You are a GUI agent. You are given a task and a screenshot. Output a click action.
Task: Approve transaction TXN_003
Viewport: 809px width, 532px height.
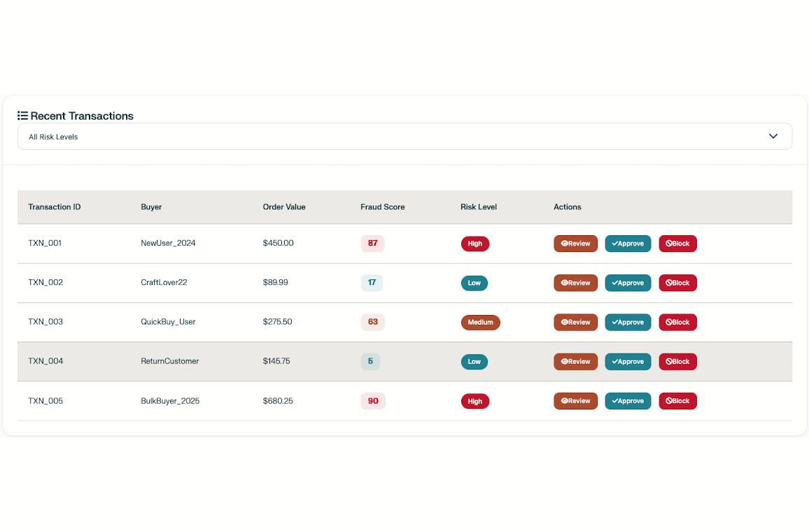click(627, 322)
